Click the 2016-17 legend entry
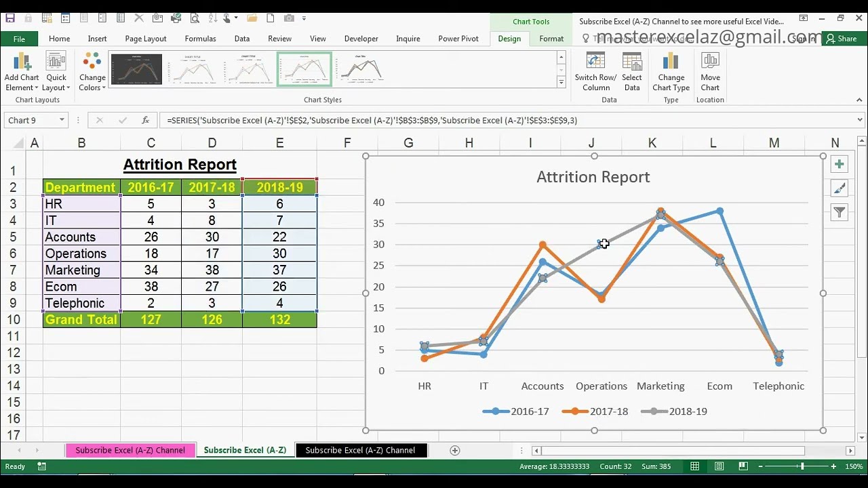This screenshot has width=868, height=488. pos(515,411)
